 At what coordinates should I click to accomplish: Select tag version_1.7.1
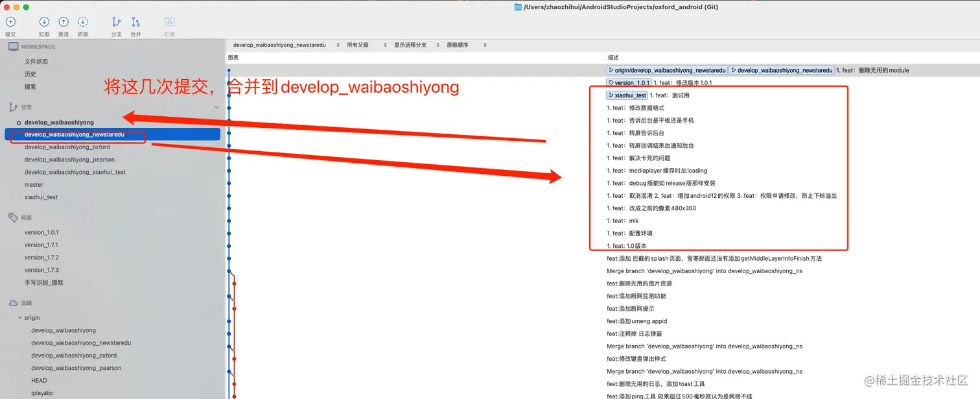click(x=41, y=245)
